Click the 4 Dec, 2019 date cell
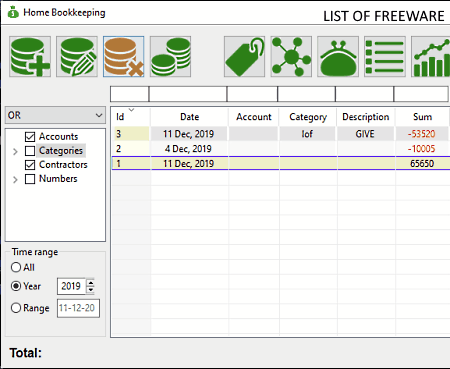The image size is (450, 369). (x=189, y=149)
